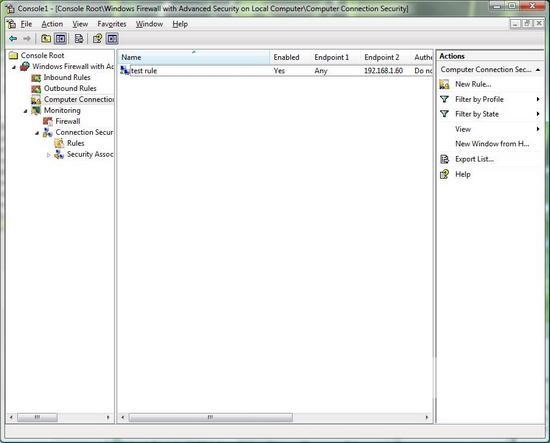This screenshot has height=443, width=550.
Task: Toggle Show/Hide Console Tree toolbar icon
Action: [61, 39]
